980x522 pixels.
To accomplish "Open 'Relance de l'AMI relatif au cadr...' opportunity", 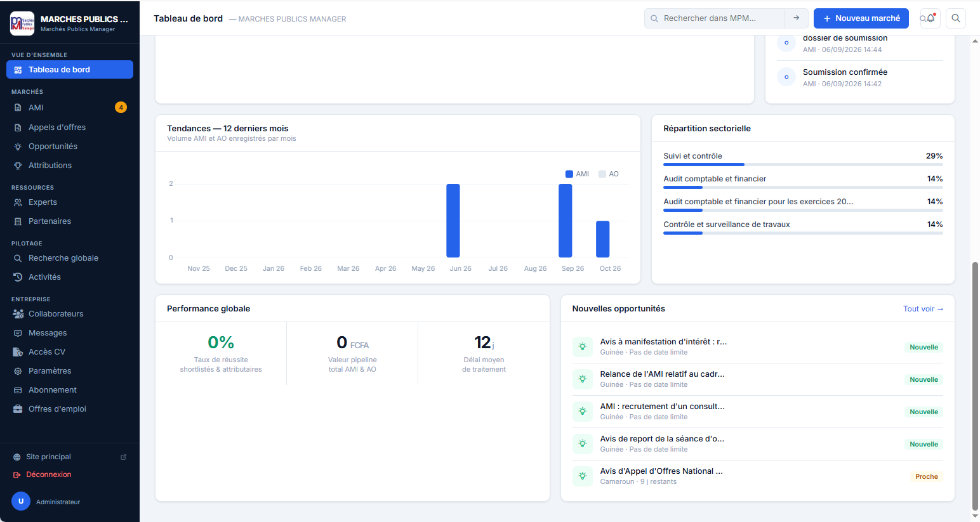I will point(758,379).
